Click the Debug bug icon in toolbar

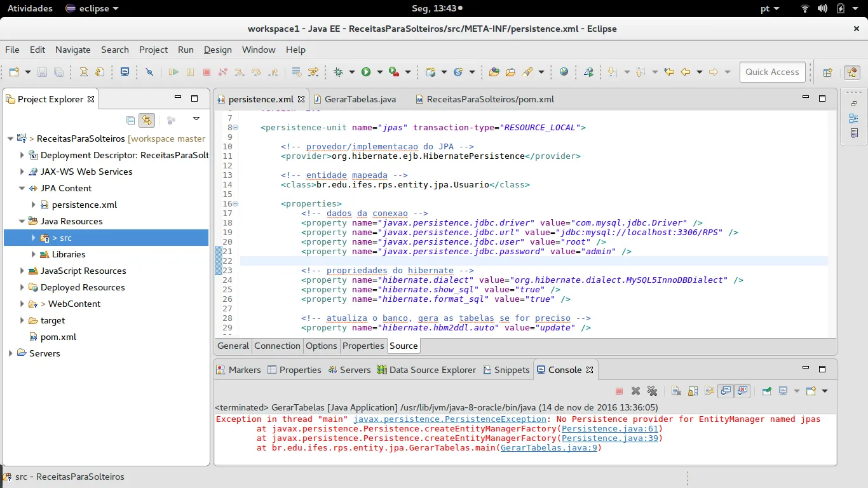click(x=338, y=72)
